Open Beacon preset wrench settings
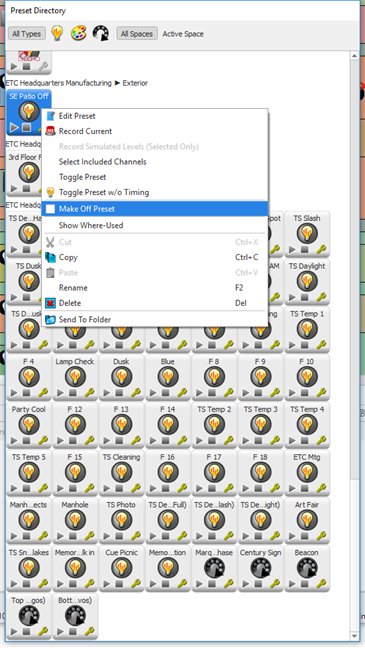Screen dimensions: 365x652 coord(321,584)
